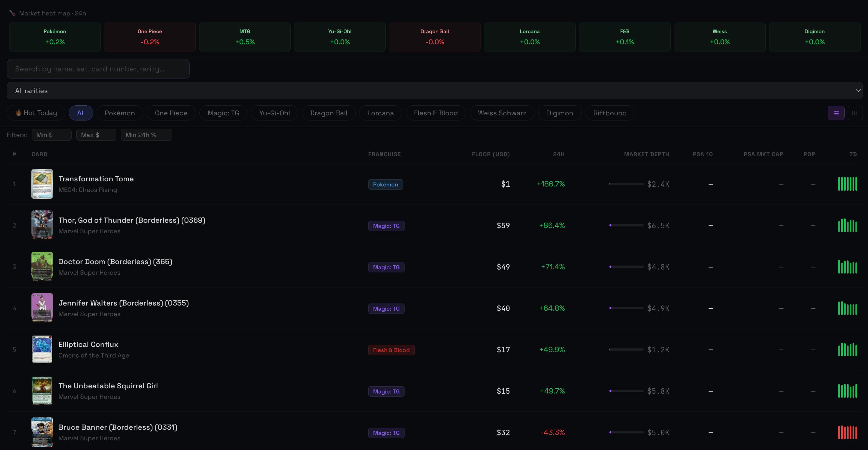The image size is (868, 450).
Task: Sort by Market Depth column header
Action: [x=646, y=154]
